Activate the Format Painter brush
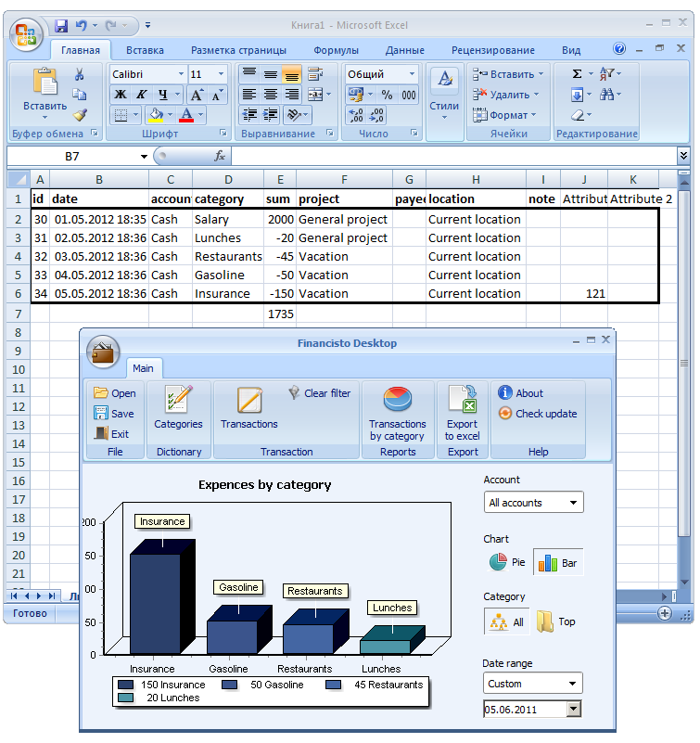The height and width of the screenshot is (743, 700). tap(79, 115)
